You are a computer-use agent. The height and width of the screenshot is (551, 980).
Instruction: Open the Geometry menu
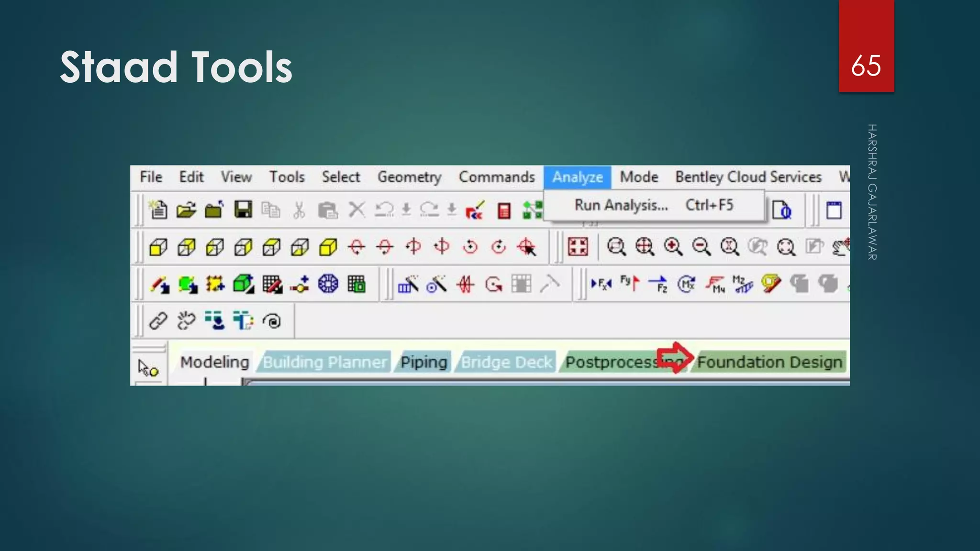tap(410, 177)
